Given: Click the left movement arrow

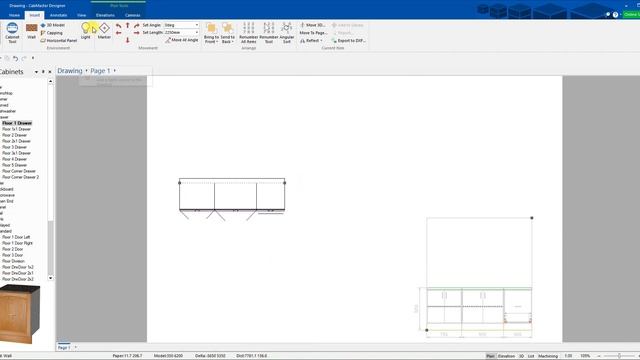Looking at the screenshot, I should point(118,33).
